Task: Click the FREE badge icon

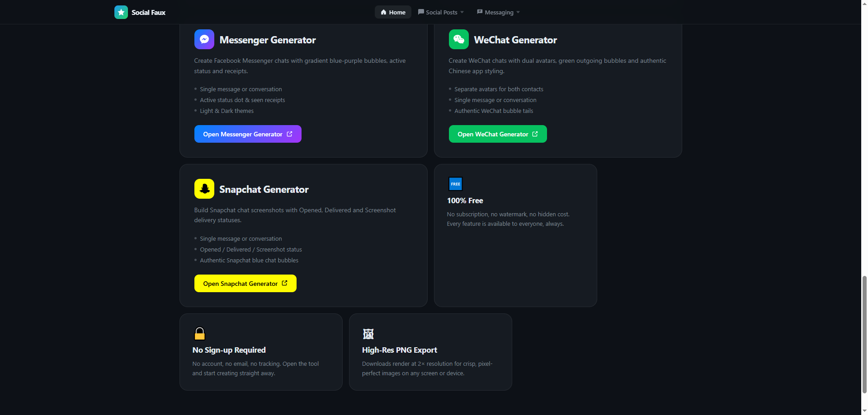Action: pyautogui.click(x=455, y=184)
